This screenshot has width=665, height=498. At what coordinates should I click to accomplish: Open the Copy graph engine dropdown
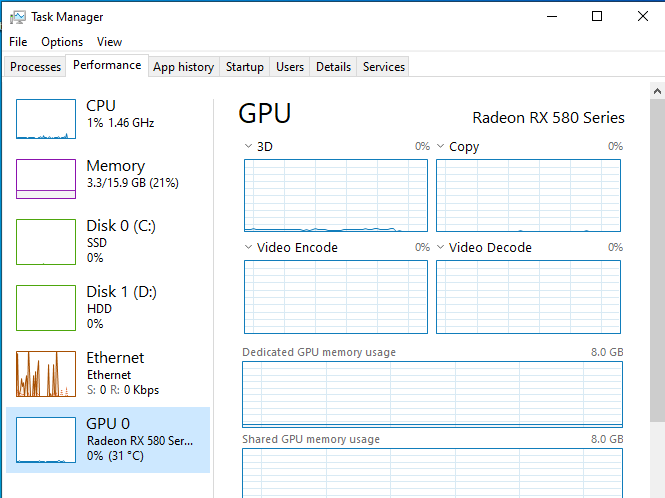pos(441,146)
